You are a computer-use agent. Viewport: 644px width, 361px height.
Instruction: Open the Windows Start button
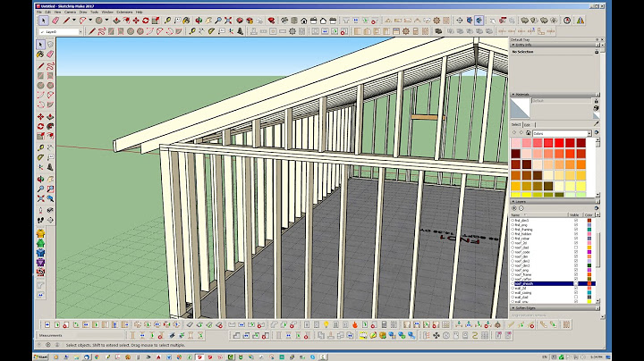(x=40, y=357)
